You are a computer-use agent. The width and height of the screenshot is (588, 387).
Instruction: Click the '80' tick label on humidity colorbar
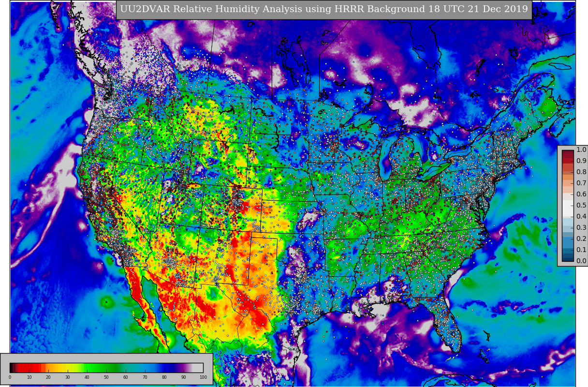pos(164,377)
